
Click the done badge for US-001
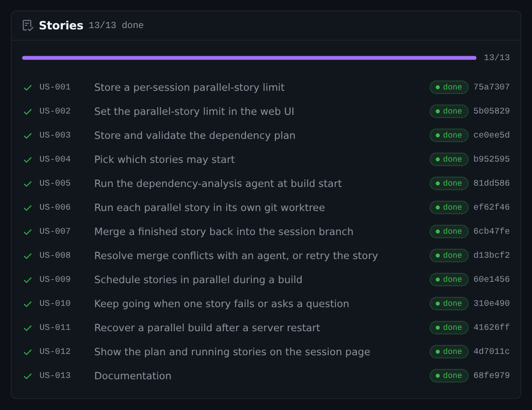pyautogui.click(x=449, y=87)
